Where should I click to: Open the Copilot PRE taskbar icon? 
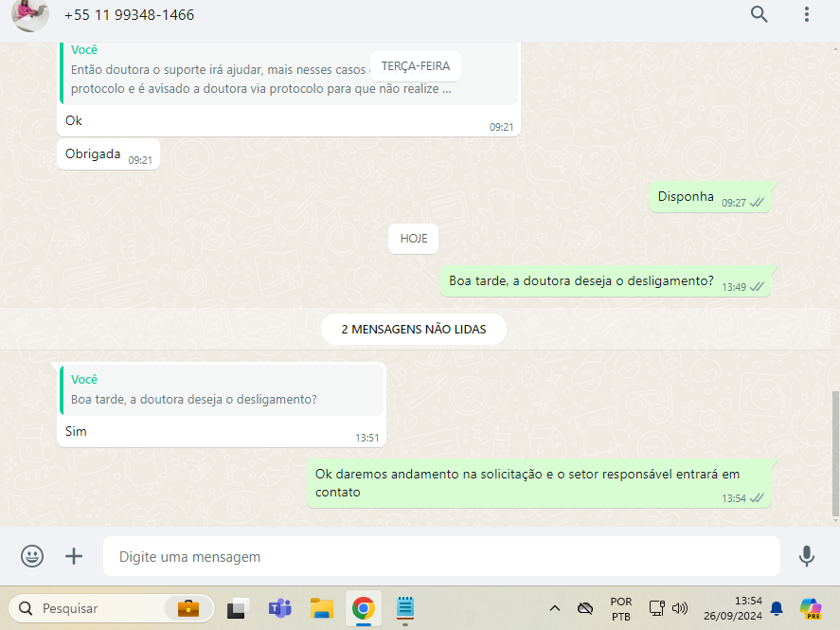[811, 608]
